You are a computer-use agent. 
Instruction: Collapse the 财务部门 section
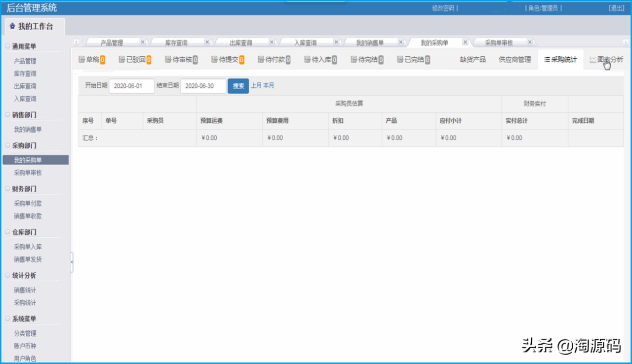(7, 189)
